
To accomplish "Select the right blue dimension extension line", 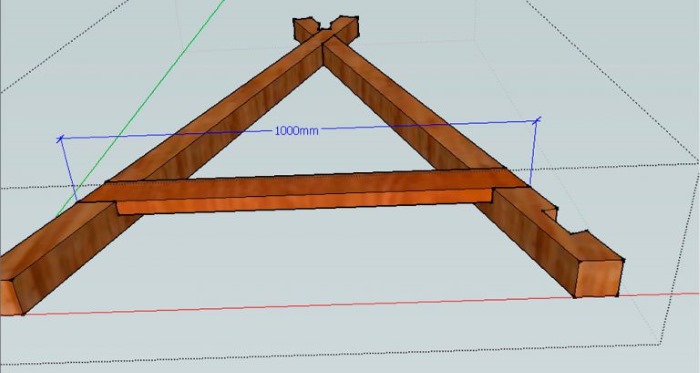I will pyautogui.click(x=533, y=152).
